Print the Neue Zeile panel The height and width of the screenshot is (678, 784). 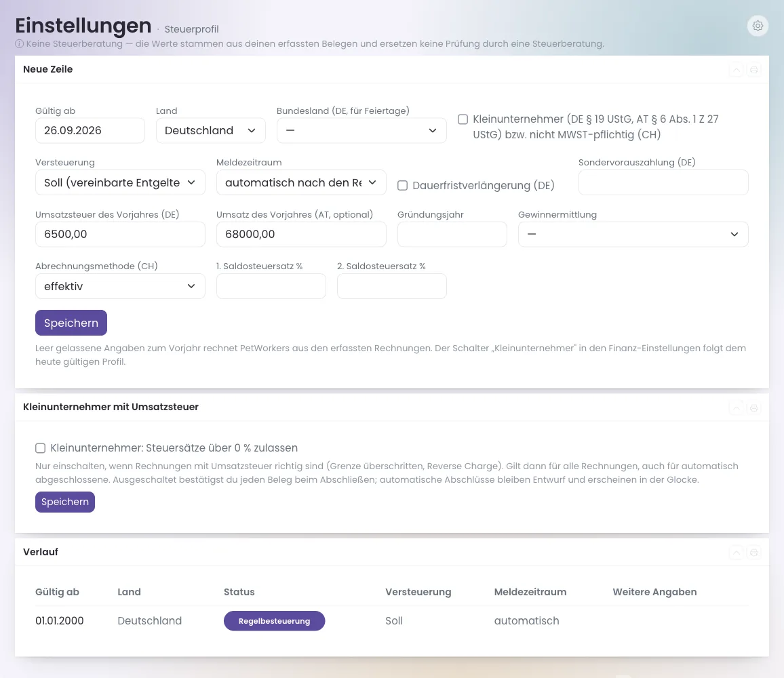(754, 70)
